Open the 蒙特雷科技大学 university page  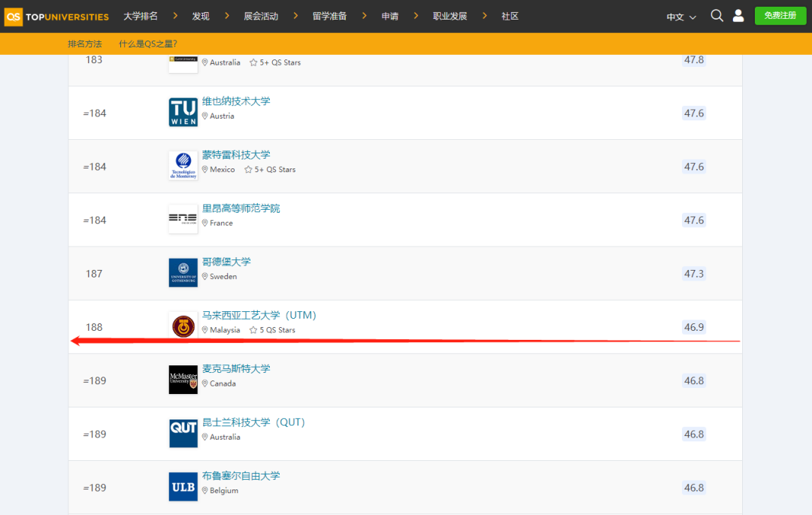pyautogui.click(x=236, y=155)
